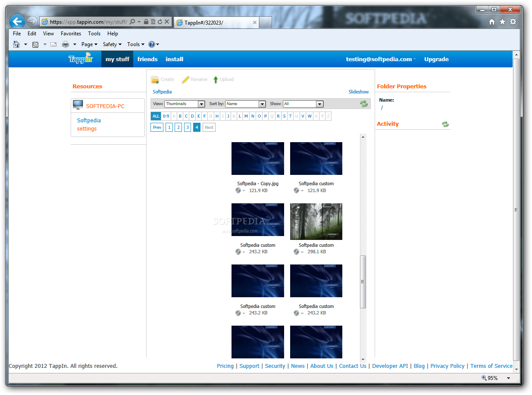Select the TappIn#/322023/ browser tab
Image resolution: width=532 pixels, height=395 pixels.
click(x=216, y=22)
